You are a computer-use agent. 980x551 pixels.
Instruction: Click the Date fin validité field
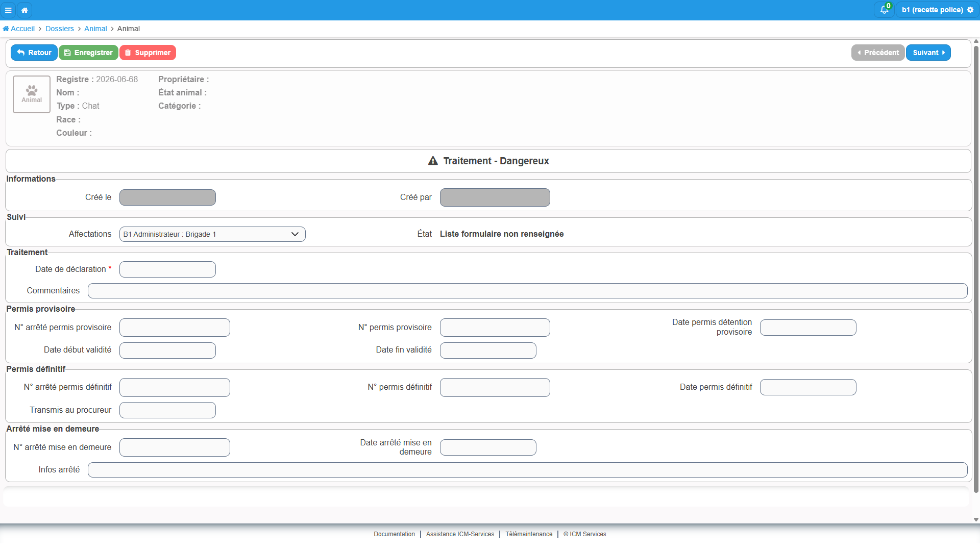pos(488,350)
